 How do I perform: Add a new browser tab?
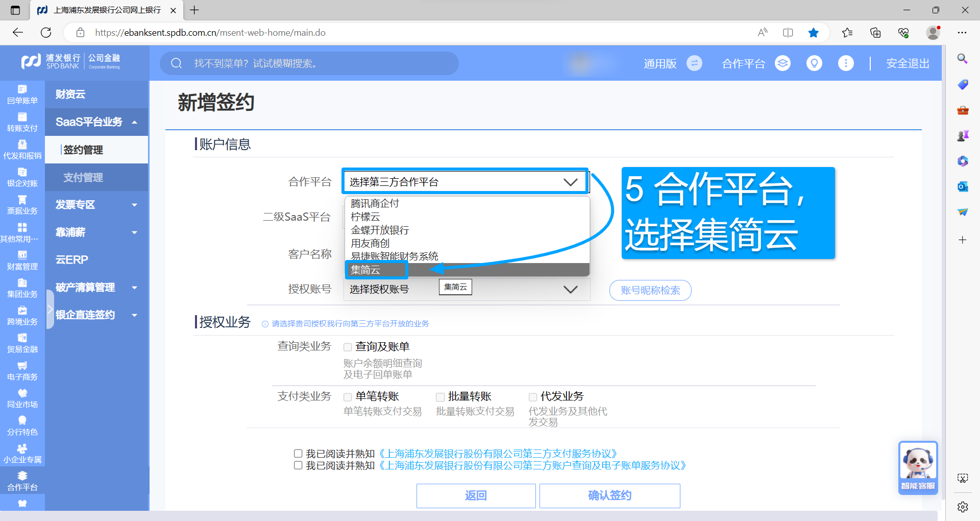point(194,10)
